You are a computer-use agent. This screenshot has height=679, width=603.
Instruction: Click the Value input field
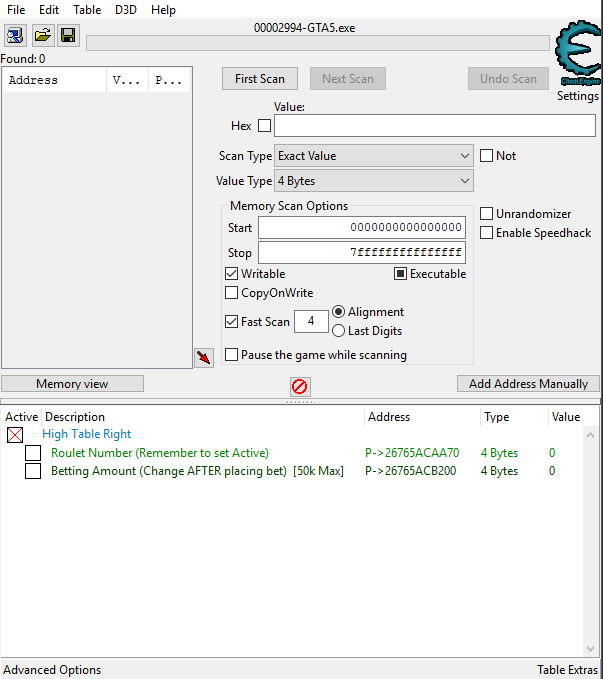point(434,126)
